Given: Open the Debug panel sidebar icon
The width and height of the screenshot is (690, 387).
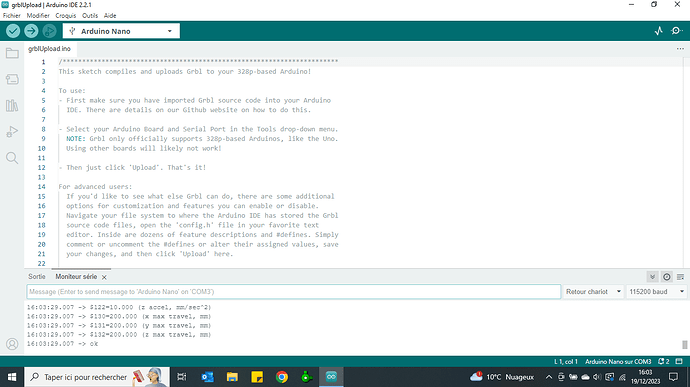Looking at the screenshot, I should (12, 132).
